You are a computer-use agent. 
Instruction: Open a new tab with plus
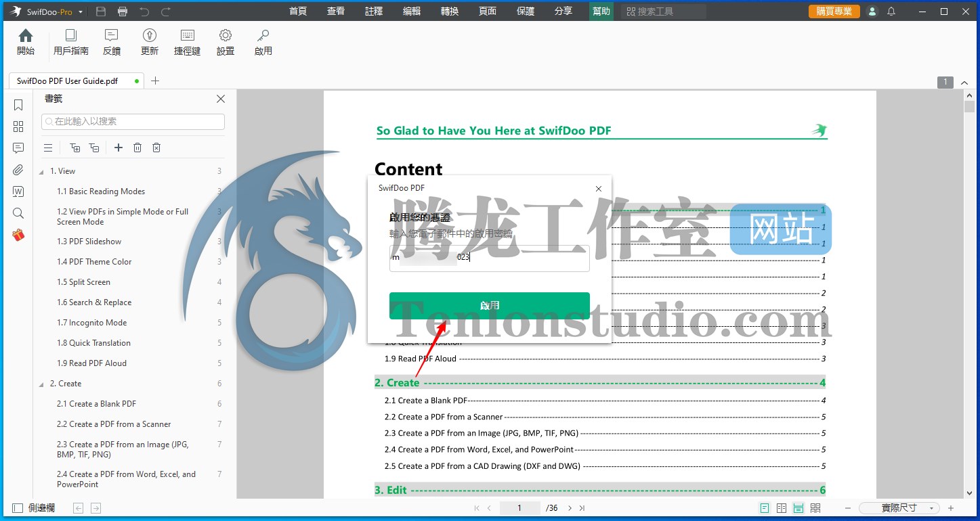coord(155,81)
